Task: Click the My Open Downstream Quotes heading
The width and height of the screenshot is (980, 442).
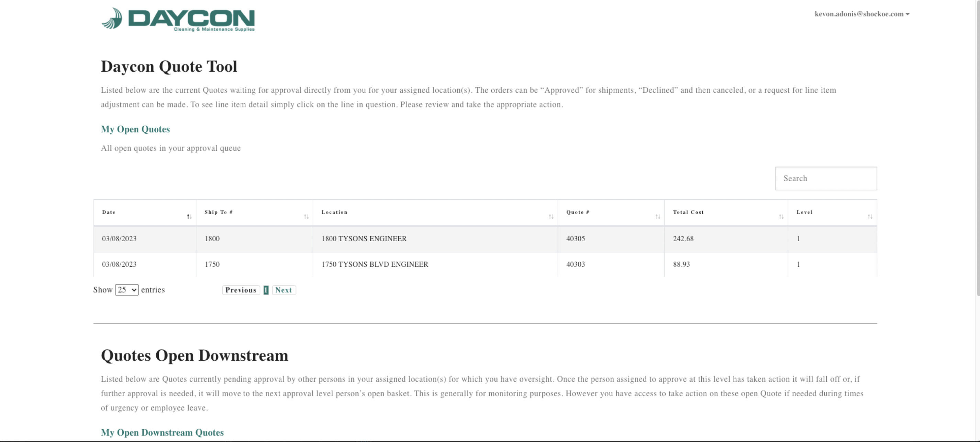Action: point(162,432)
